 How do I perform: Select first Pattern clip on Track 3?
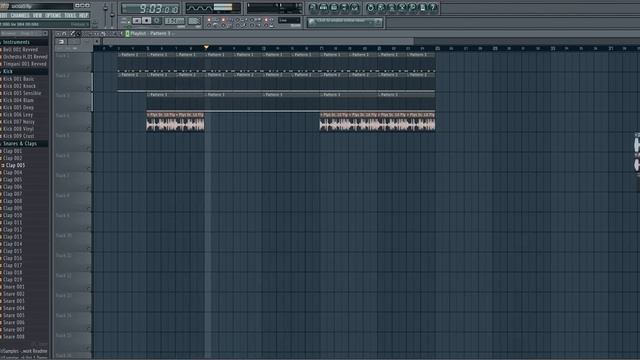coord(175,101)
